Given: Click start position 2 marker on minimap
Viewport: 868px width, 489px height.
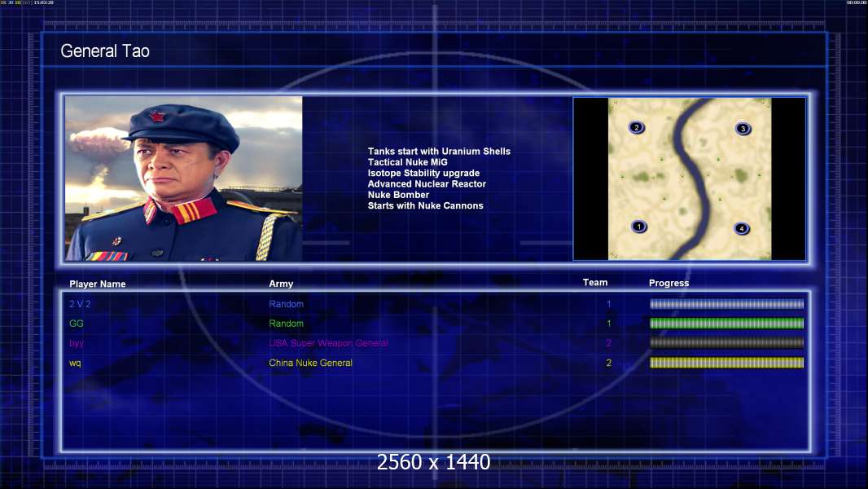Looking at the screenshot, I should point(637,127).
